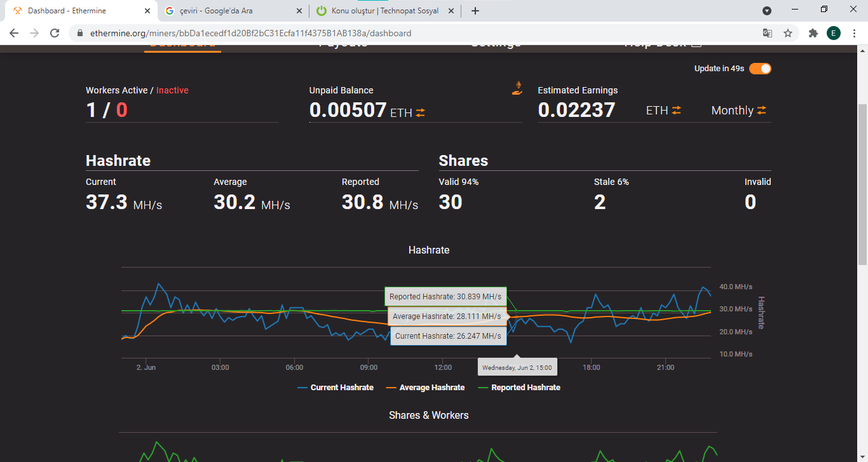This screenshot has height=462, width=868.
Task: Click the 03:00 time axis label
Action: pos(220,367)
